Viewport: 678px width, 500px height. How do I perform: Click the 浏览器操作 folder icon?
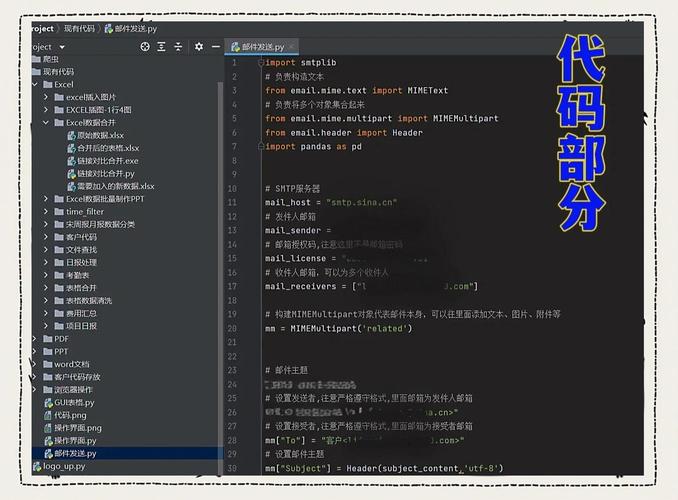48,390
